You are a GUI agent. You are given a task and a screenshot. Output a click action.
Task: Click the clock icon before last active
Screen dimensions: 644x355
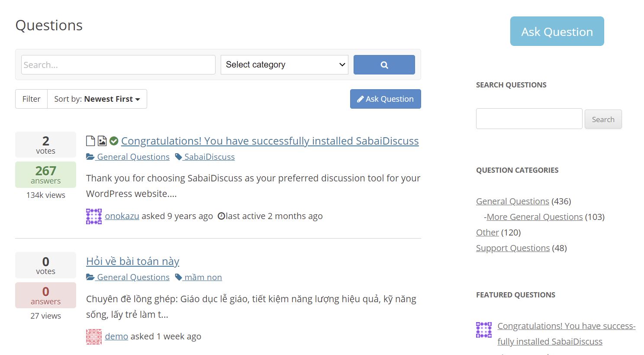[221, 216]
